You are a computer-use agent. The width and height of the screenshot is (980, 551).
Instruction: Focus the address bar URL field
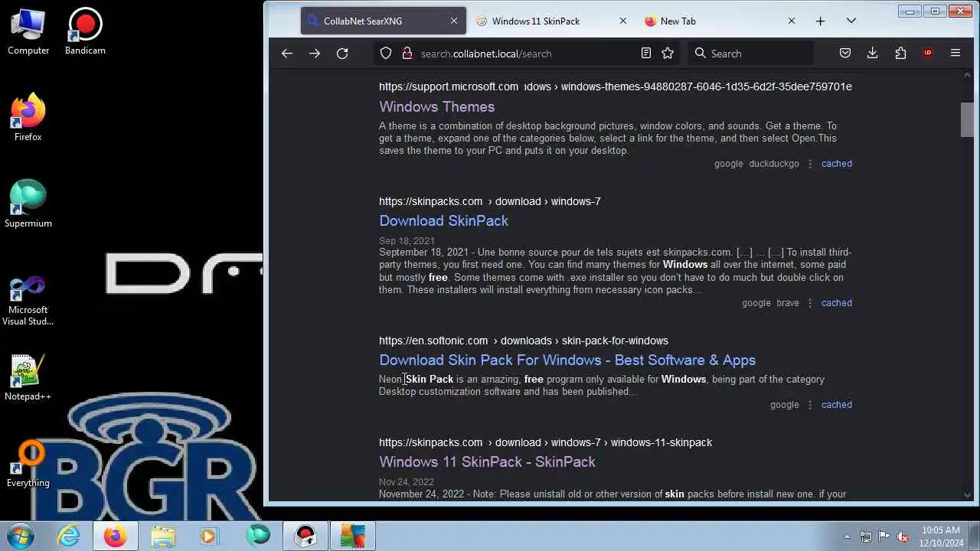(528, 54)
